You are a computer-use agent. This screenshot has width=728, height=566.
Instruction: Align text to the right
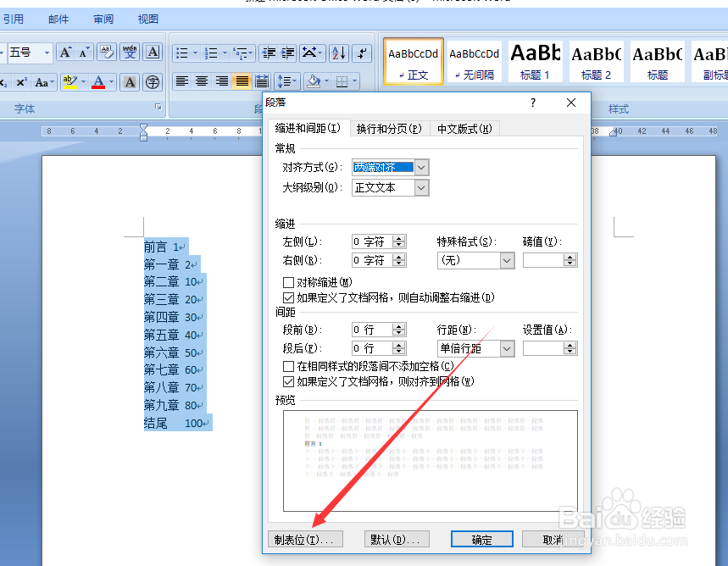[221, 81]
